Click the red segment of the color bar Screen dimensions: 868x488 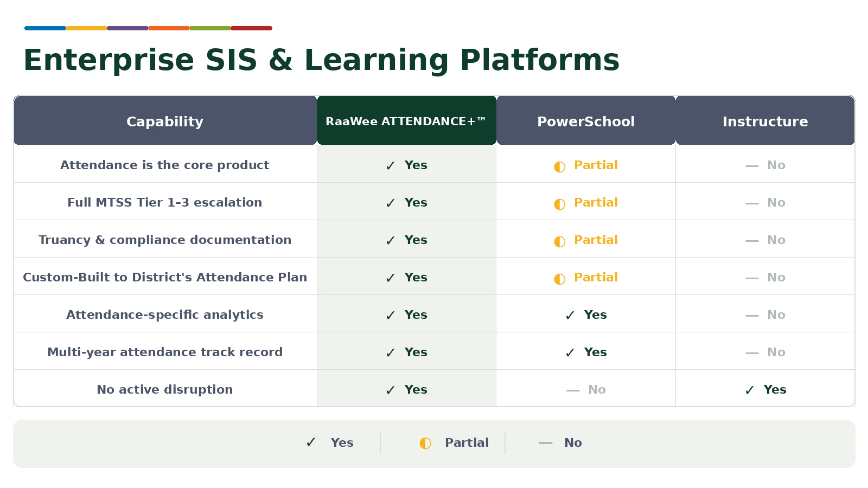[251, 28]
